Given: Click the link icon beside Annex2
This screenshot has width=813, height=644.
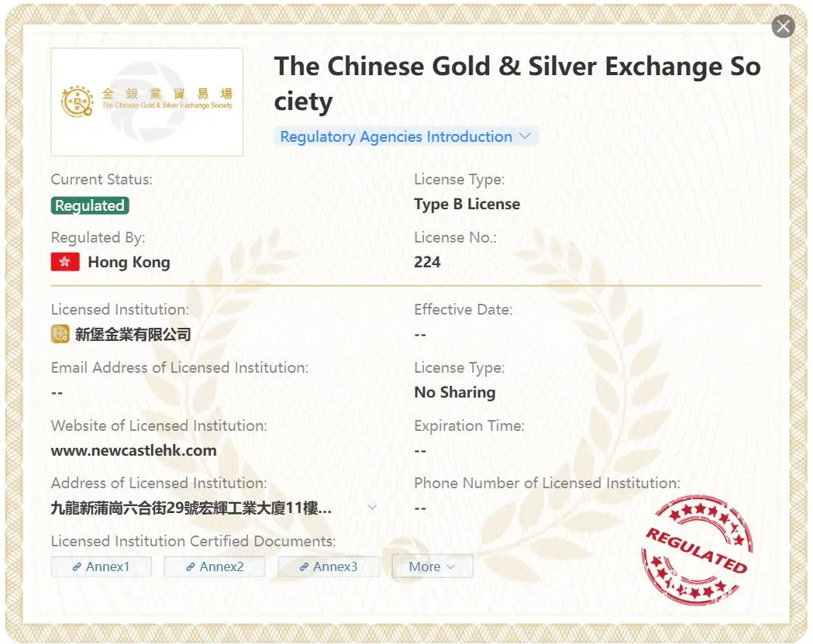Looking at the screenshot, I should (x=191, y=567).
